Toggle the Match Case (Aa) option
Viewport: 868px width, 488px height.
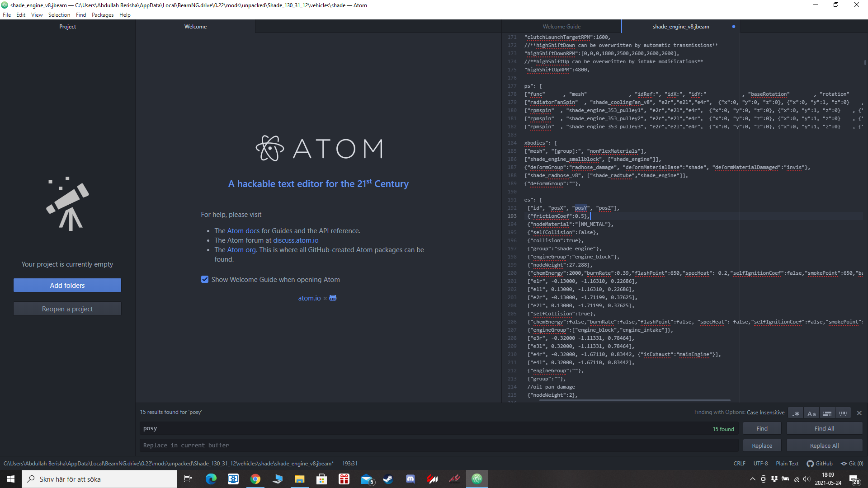coord(811,413)
